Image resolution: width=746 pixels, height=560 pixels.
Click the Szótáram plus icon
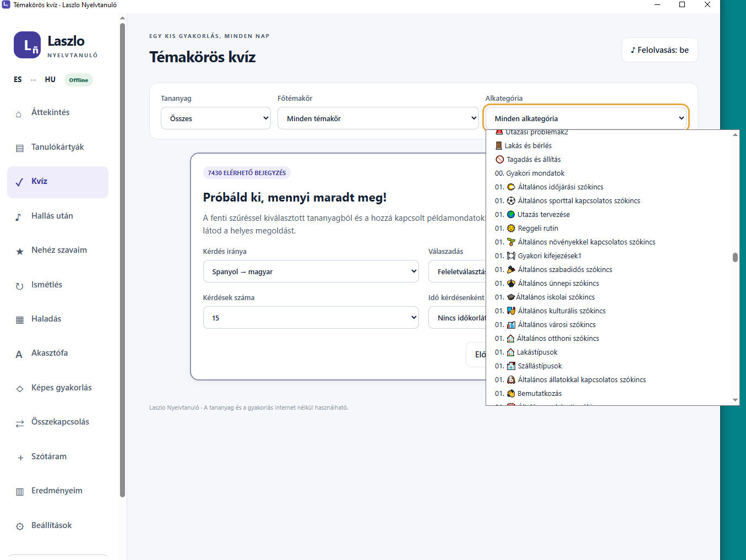click(x=20, y=458)
